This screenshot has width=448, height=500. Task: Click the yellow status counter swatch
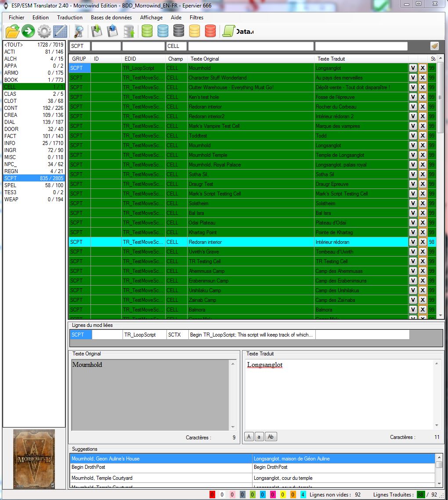tap(282, 495)
